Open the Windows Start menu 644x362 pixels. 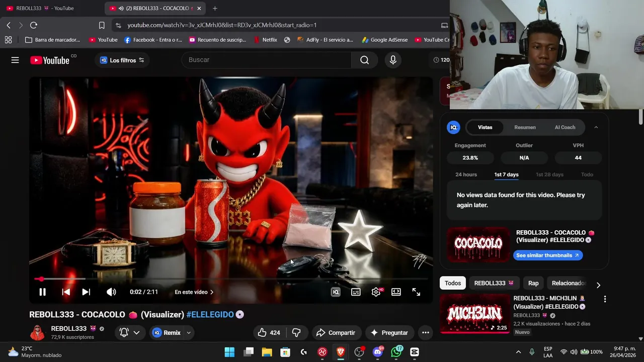click(x=229, y=352)
